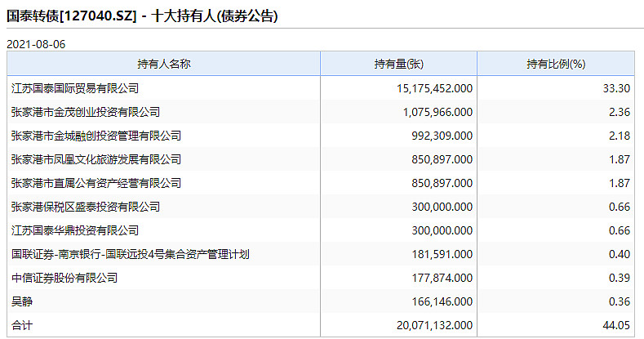
Task: Click percentage value 0.36
Action: point(620,301)
